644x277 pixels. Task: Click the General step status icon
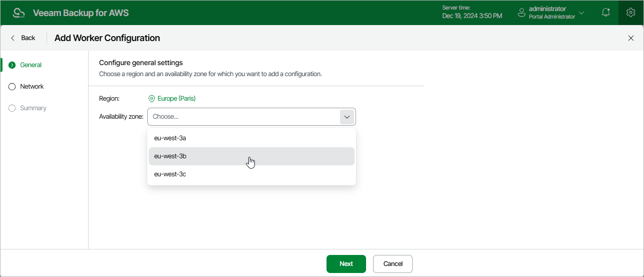[13, 65]
